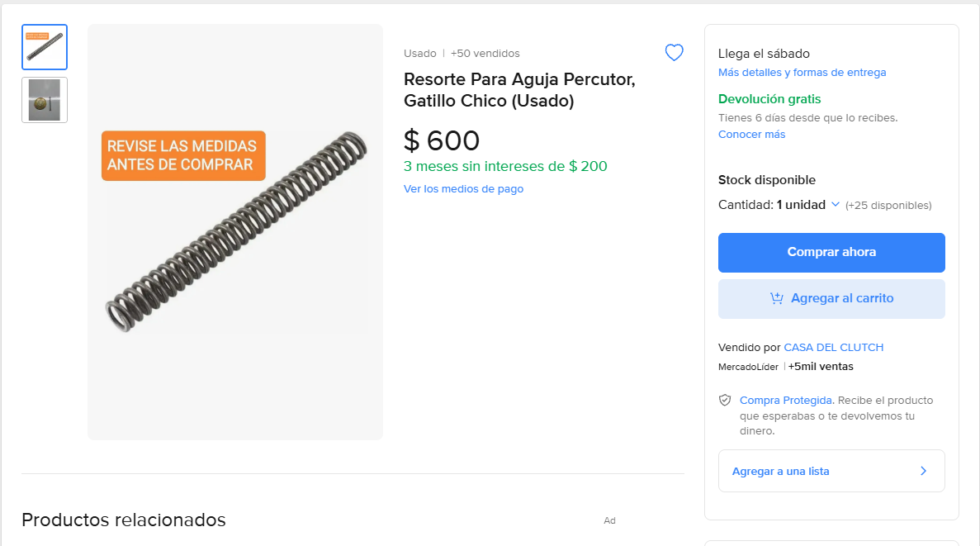Click the +50 vendidos label
Image resolution: width=980 pixels, height=546 pixels.
pos(485,54)
